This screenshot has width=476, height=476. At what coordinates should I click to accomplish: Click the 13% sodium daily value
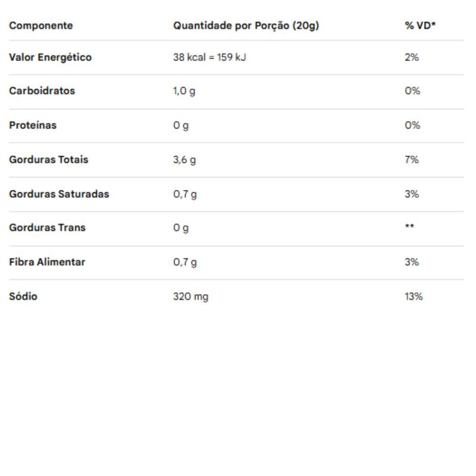tap(414, 296)
